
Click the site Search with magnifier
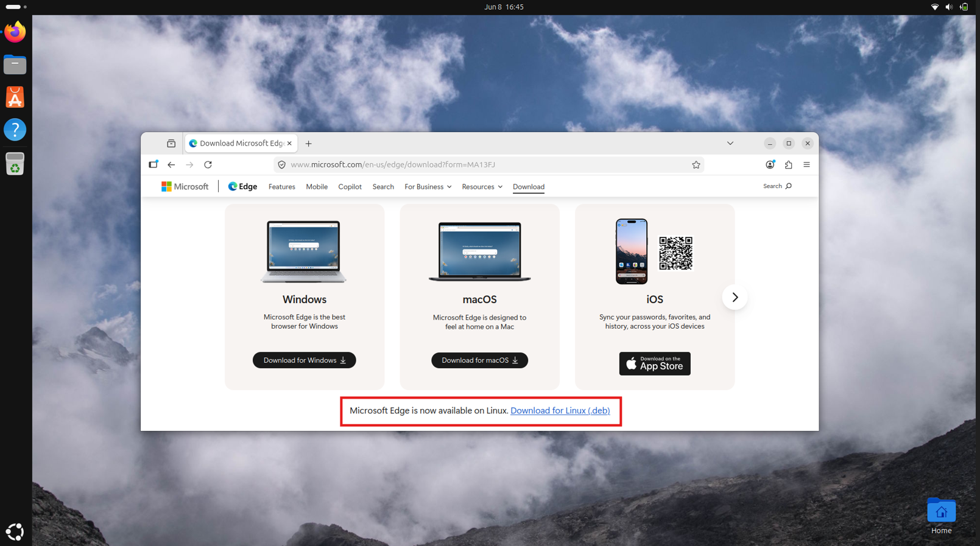(x=777, y=186)
